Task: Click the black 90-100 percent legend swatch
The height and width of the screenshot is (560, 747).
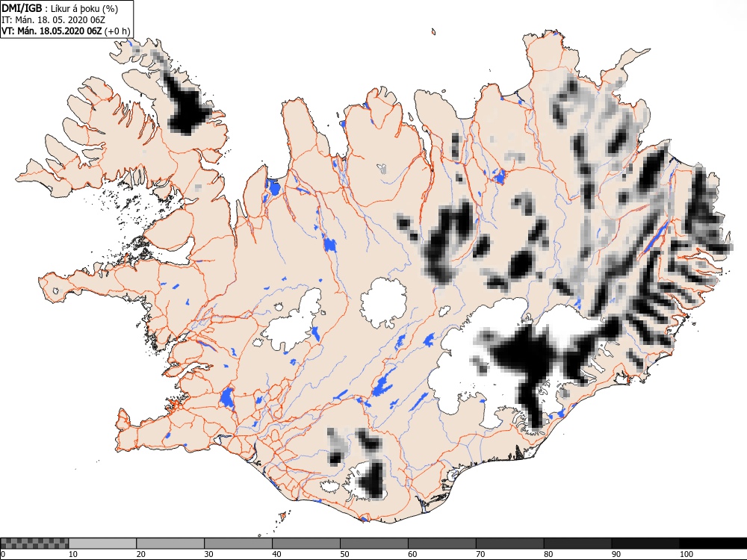Action: 645,544
